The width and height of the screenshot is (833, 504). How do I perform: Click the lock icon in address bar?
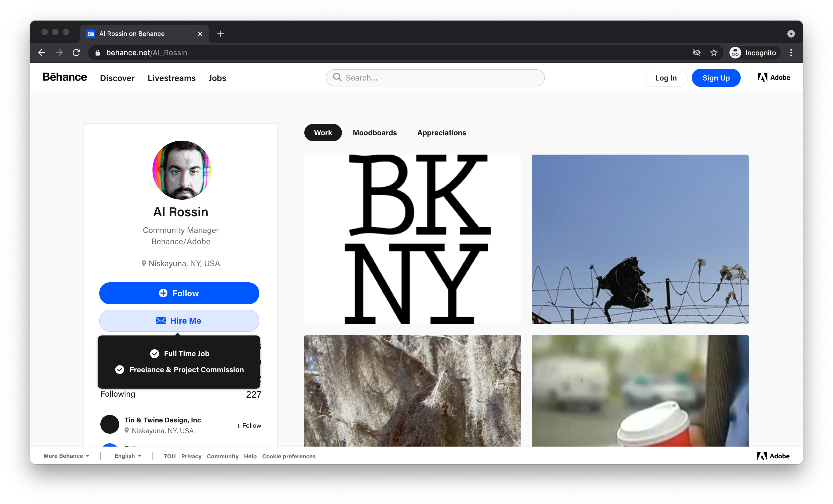click(98, 53)
